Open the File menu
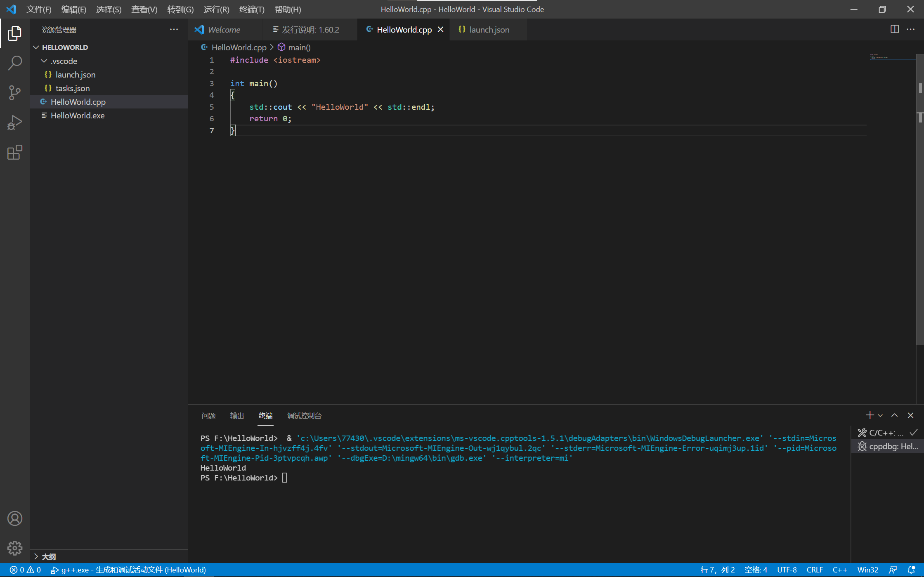The height and width of the screenshot is (577, 924). (x=39, y=9)
